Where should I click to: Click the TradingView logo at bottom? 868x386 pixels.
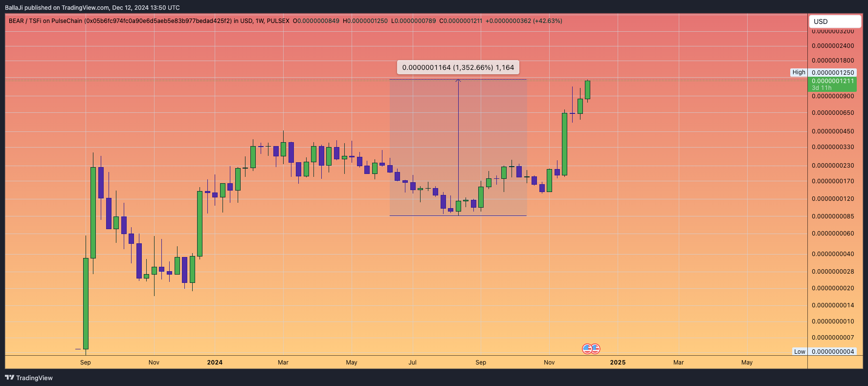(x=29, y=378)
